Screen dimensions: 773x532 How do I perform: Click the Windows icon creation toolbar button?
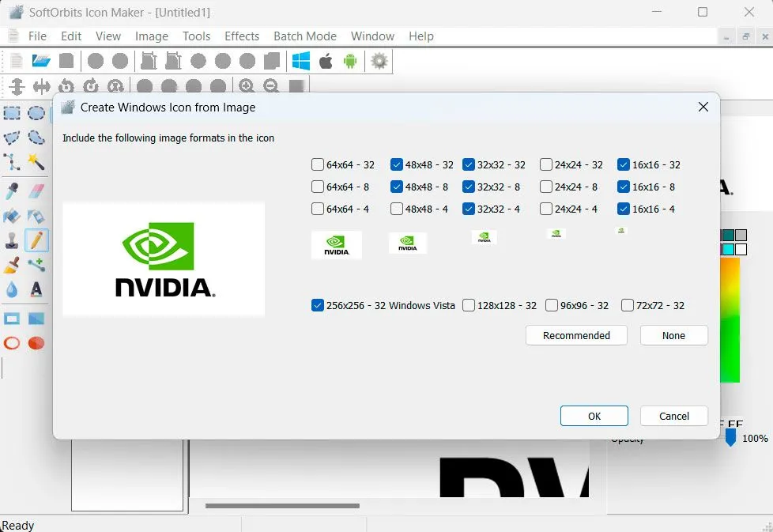pos(301,61)
